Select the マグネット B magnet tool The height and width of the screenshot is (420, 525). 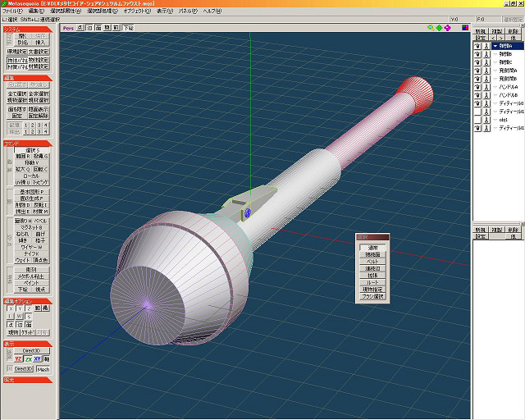point(32,228)
